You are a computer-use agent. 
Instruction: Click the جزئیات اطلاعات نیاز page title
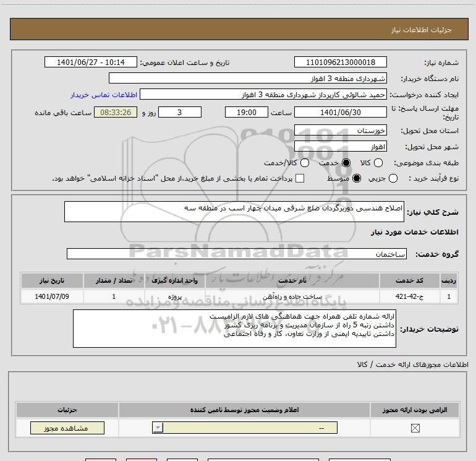[422, 30]
